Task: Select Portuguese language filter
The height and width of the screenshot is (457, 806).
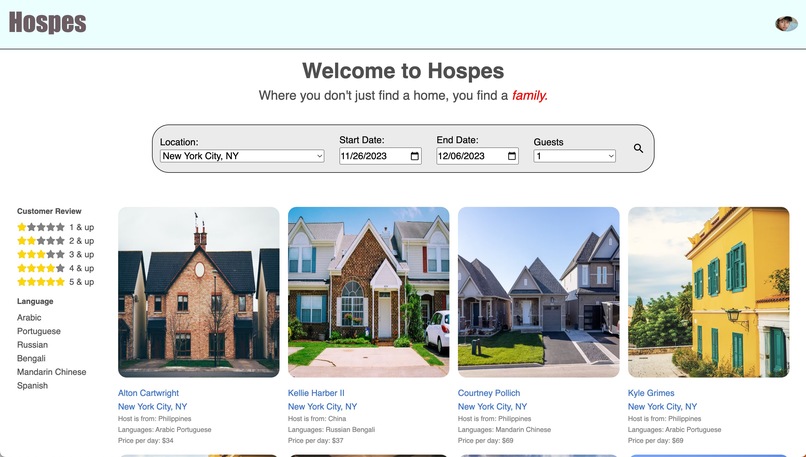Action: coord(39,331)
